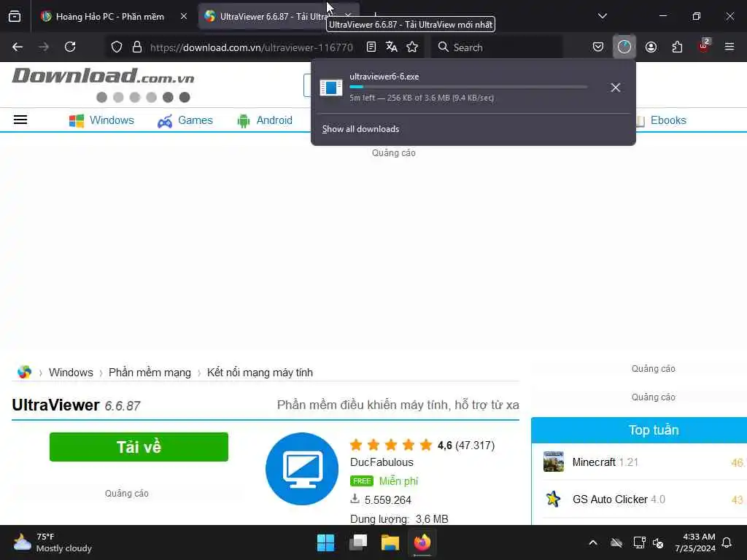Focus the Search box in toolbar
Screen dimensions: 747x560
pyautogui.click(x=495, y=47)
